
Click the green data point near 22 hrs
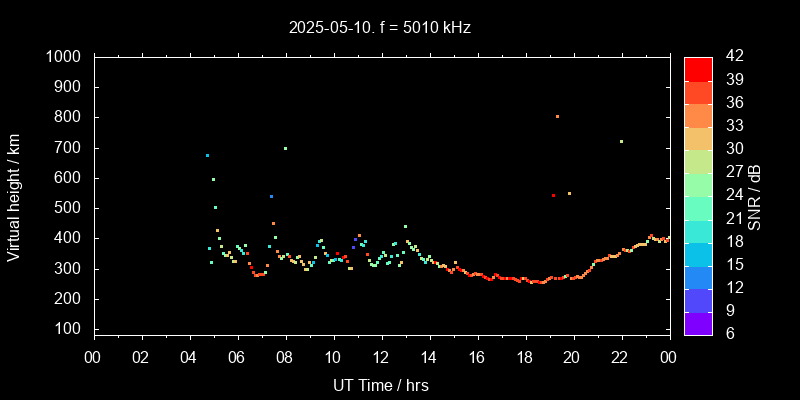[x=621, y=141]
